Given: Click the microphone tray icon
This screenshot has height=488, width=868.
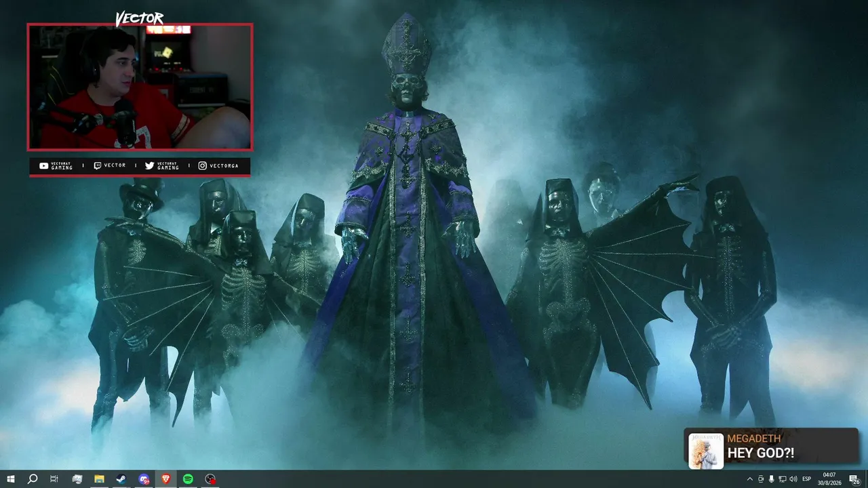Looking at the screenshot, I should click(x=772, y=479).
